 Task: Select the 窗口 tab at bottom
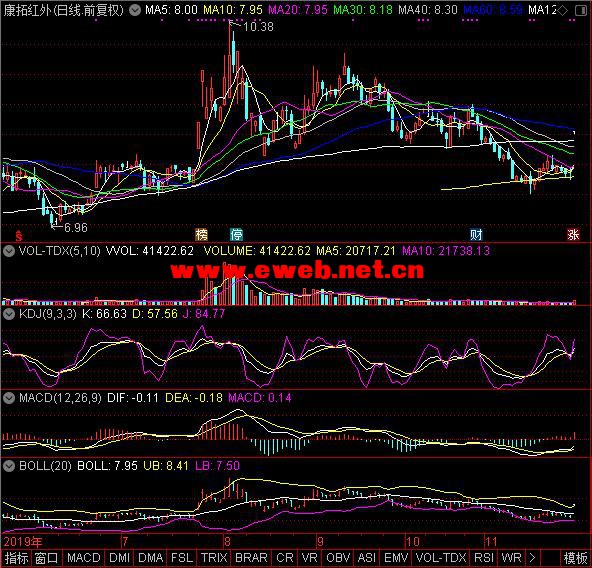point(46,558)
